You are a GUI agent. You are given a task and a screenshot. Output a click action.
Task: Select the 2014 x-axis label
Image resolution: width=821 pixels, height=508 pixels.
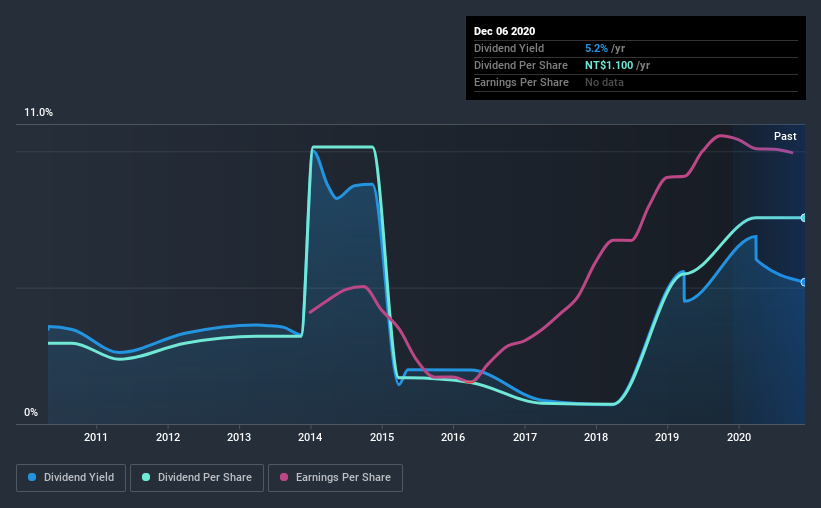pyautogui.click(x=310, y=437)
